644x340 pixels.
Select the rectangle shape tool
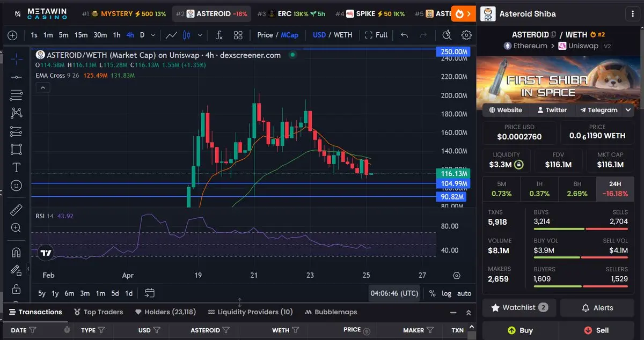coord(16,149)
